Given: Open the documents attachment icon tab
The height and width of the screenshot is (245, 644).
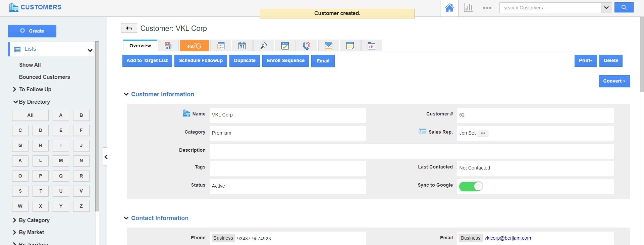Looking at the screenshot, I should pyautogui.click(x=371, y=46).
